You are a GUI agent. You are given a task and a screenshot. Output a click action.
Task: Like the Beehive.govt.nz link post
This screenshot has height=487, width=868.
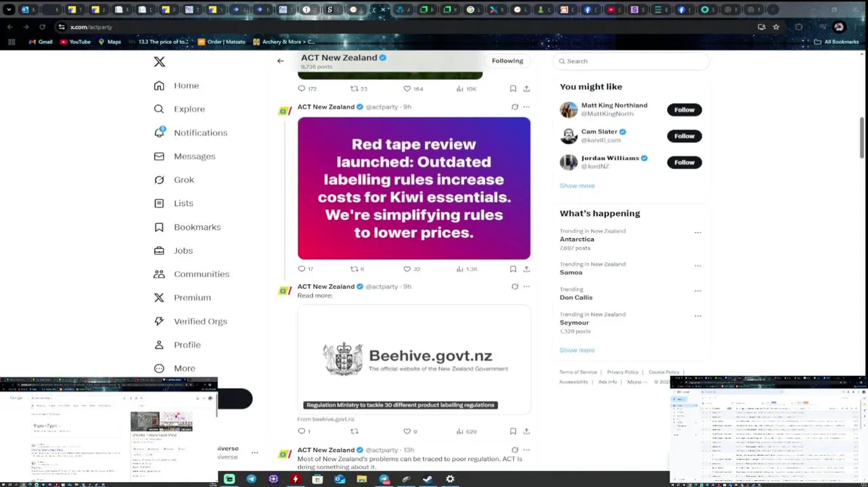click(407, 432)
